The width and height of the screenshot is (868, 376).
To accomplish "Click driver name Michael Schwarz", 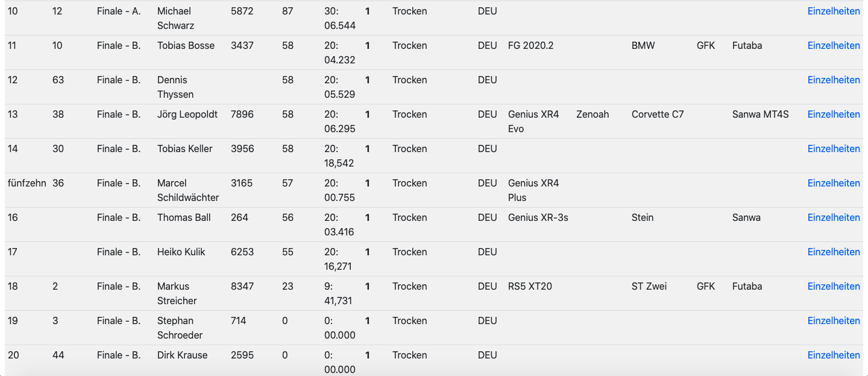I will (175, 18).
